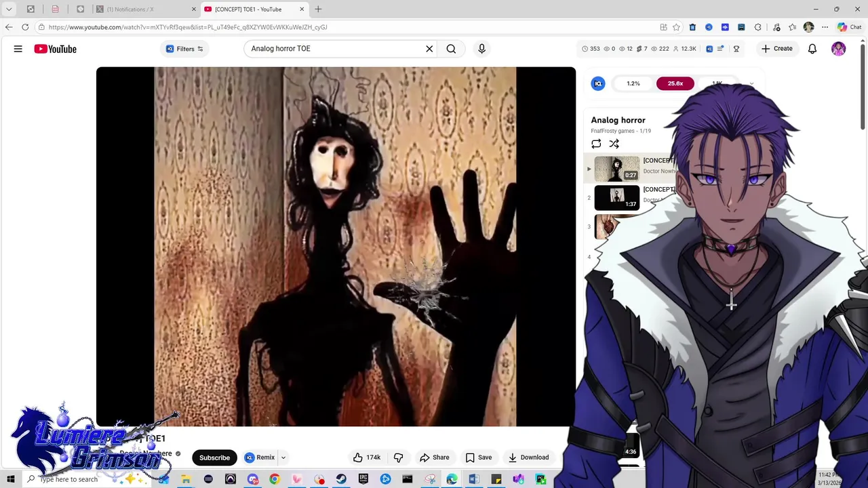Bookmark this page with star
Viewport: 868px width, 488px height.
[x=676, y=27]
